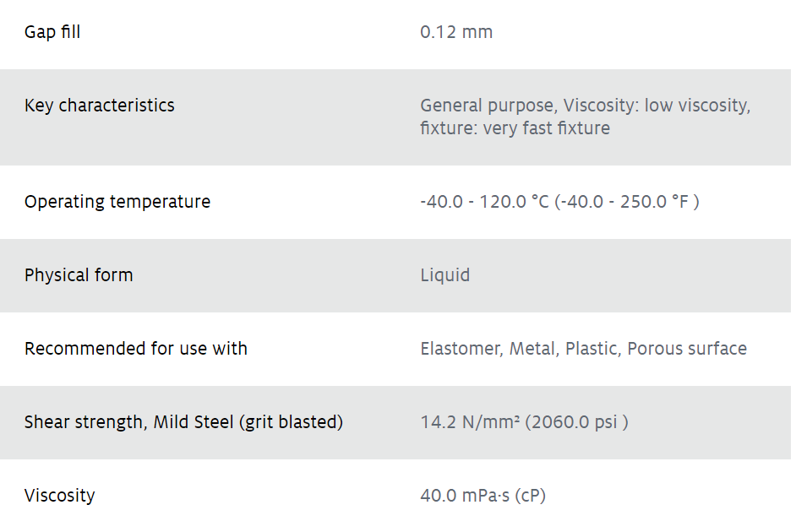Click the Viscosity row label
This screenshot has width=796, height=532.
(x=59, y=496)
